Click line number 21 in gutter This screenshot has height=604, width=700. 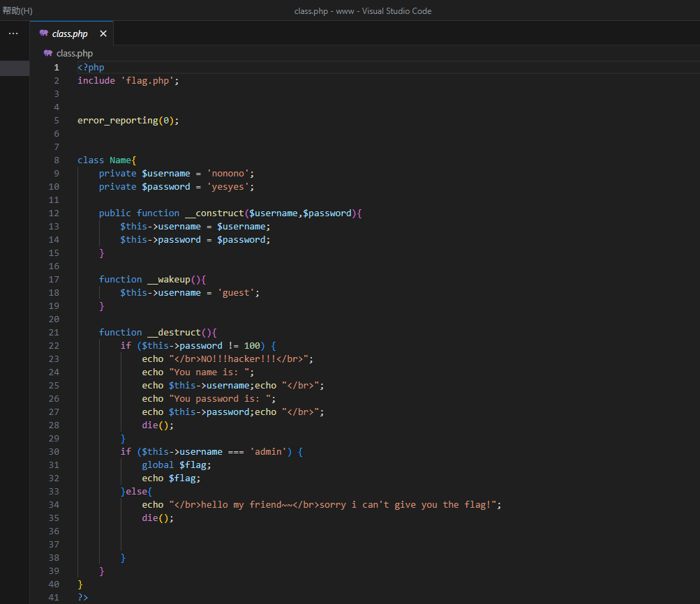coord(54,332)
